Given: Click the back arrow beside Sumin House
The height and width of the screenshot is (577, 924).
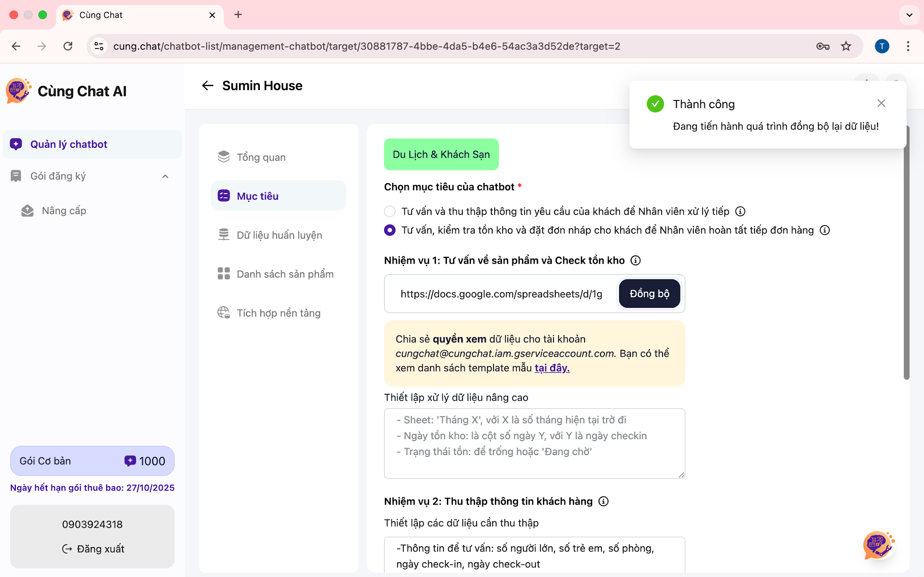Looking at the screenshot, I should (207, 85).
